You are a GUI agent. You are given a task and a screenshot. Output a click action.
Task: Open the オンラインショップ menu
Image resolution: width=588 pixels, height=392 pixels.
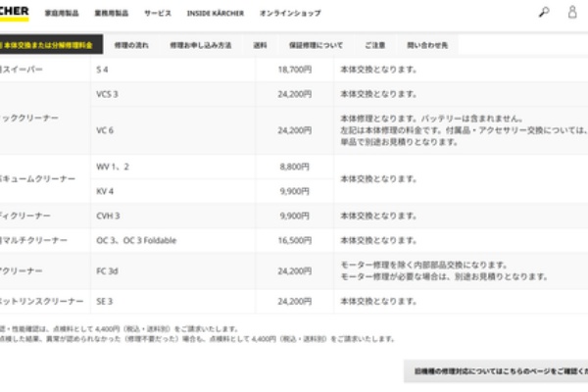pyautogui.click(x=290, y=13)
